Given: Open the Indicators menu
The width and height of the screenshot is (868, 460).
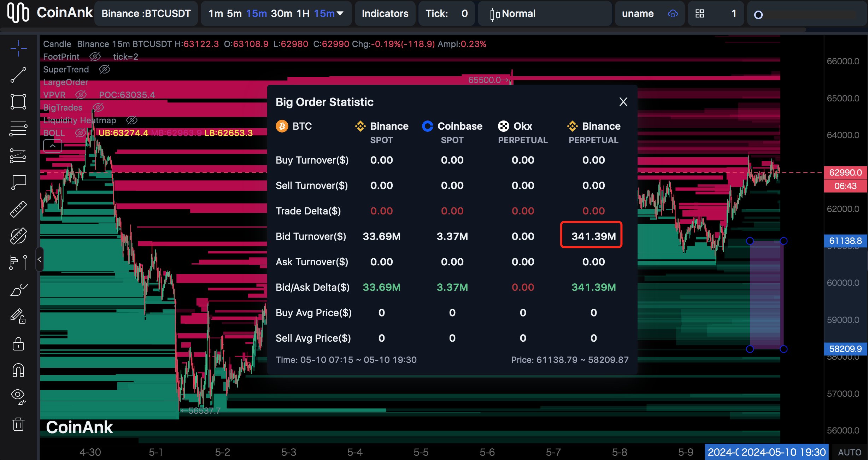Looking at the screenshot, I should point(385,13).
